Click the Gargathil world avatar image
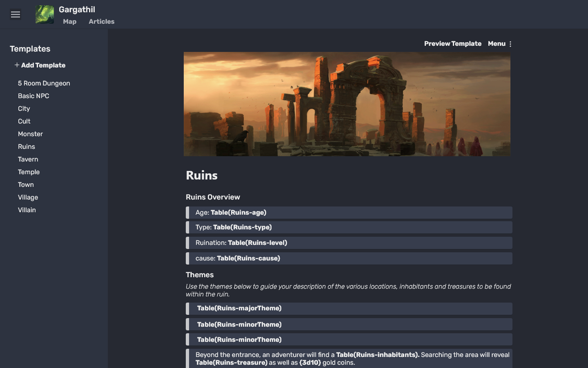This screenshot has height=368, width=588. coord(45,14)
